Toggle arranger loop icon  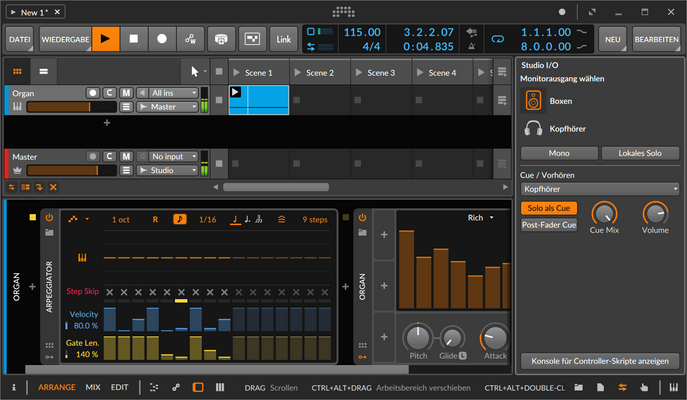coord(498,39)
